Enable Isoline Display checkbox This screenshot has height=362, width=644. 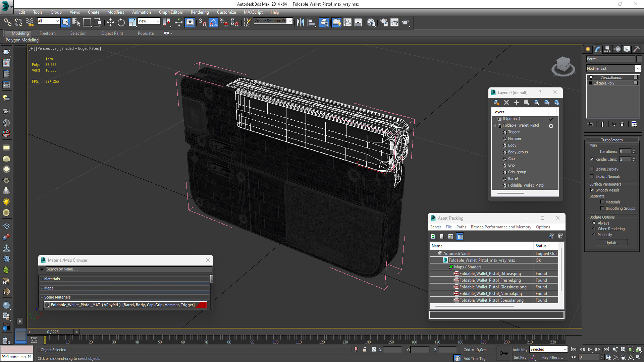(592, 169)
